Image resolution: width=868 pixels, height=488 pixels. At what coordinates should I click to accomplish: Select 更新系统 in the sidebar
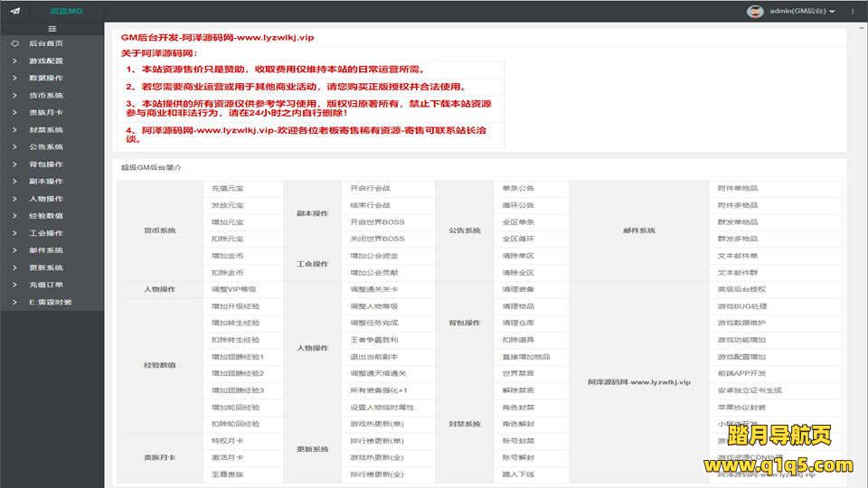point(45,267)
